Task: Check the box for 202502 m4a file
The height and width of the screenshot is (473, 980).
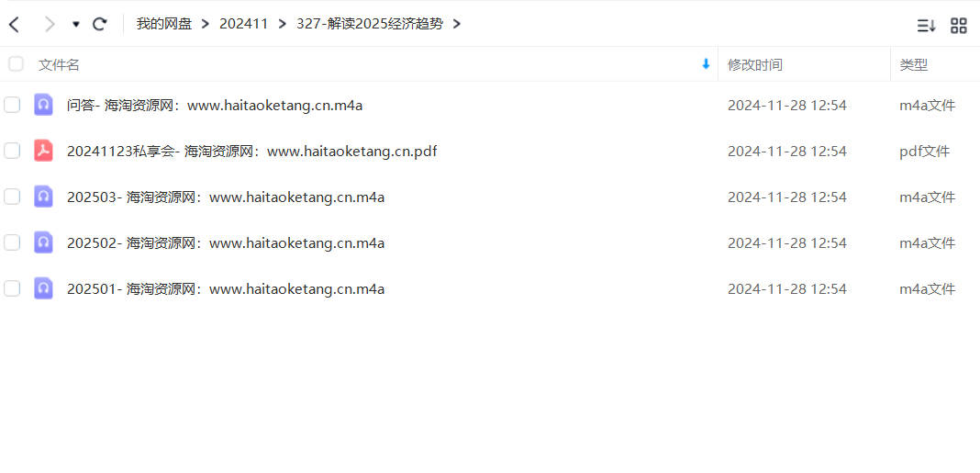Action: click(x=12, y=242)
